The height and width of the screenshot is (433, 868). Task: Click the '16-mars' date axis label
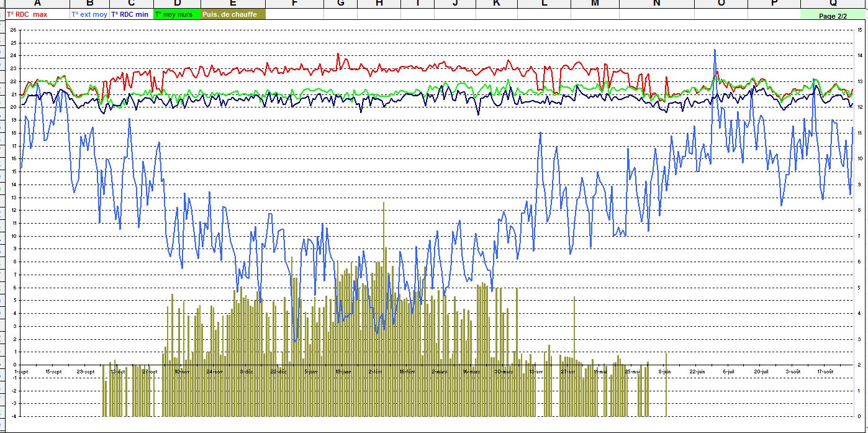[471, 371]
